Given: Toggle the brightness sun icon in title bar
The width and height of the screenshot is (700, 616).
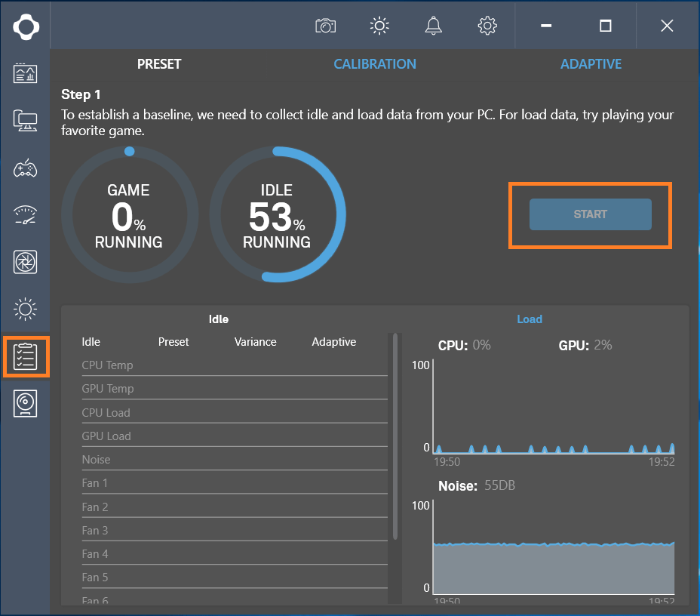Looking at the screenshot, I should (379, 26).
